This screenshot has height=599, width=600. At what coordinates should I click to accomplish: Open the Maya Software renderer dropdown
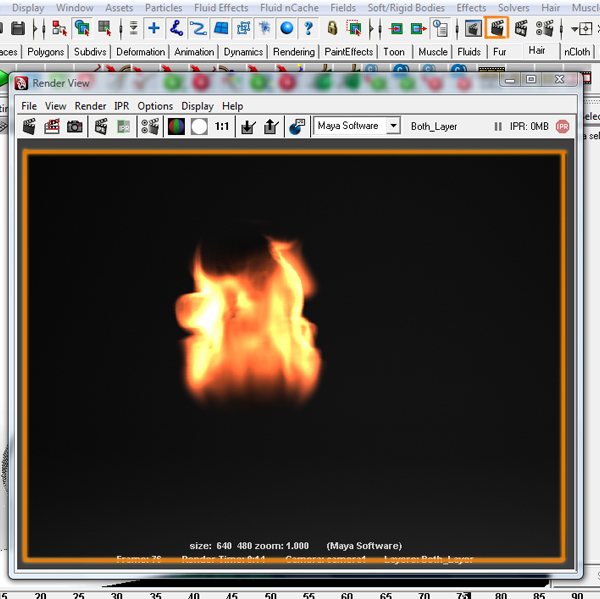click(393, 126)
